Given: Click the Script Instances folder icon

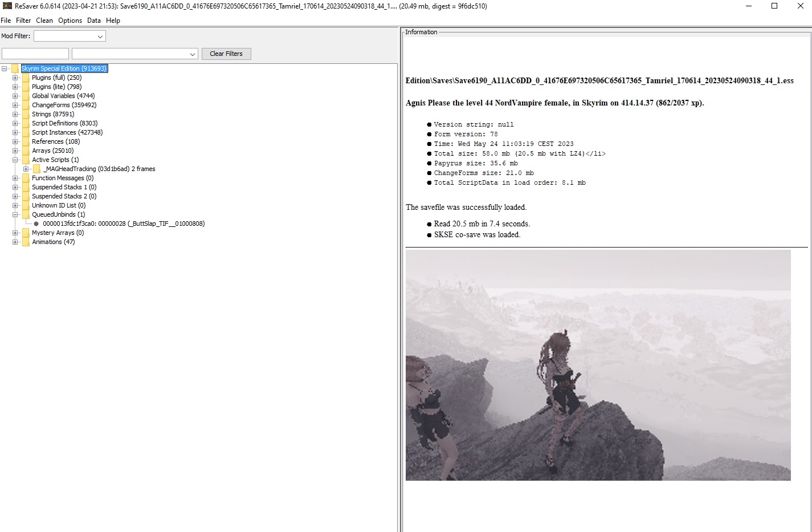Looking at the screenshot, I should [x=26, y=132].
